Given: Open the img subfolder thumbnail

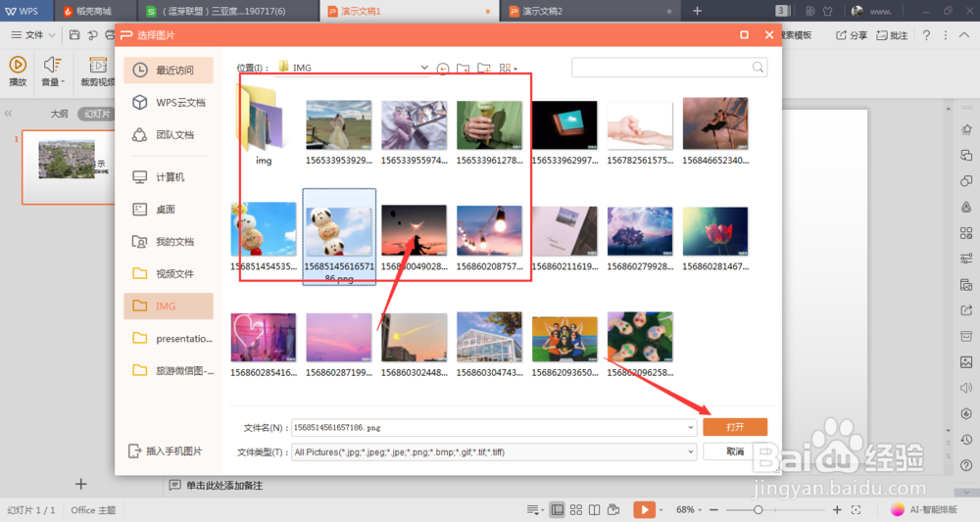Looking at the screenshot, I should point(264,124).
